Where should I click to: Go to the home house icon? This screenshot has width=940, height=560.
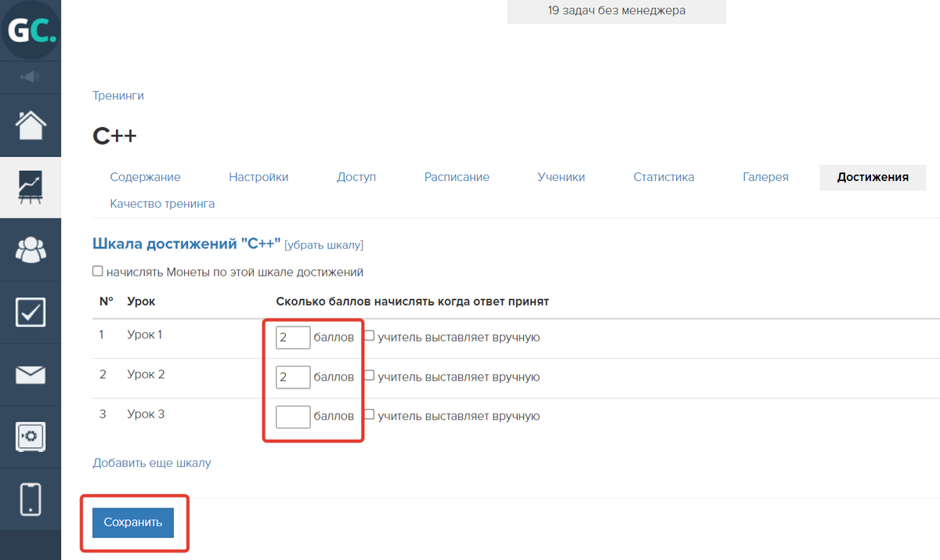click(x=31, y=125)
